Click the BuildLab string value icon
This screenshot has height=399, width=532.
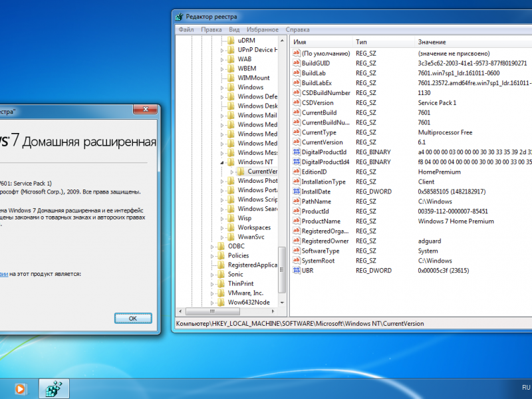pyautogui.click(x=297, y=72)
